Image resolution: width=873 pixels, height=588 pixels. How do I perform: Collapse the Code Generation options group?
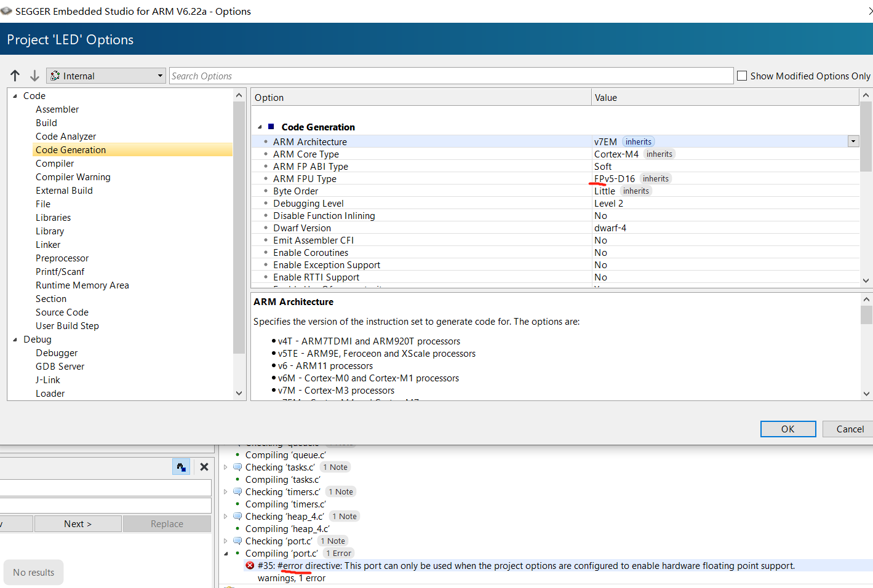260,127
